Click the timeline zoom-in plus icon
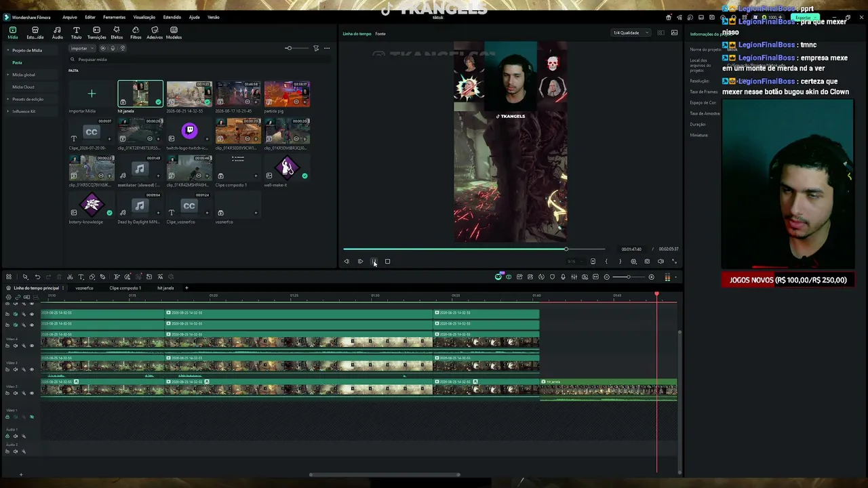 pyautogui.click(x=652, y=277)
